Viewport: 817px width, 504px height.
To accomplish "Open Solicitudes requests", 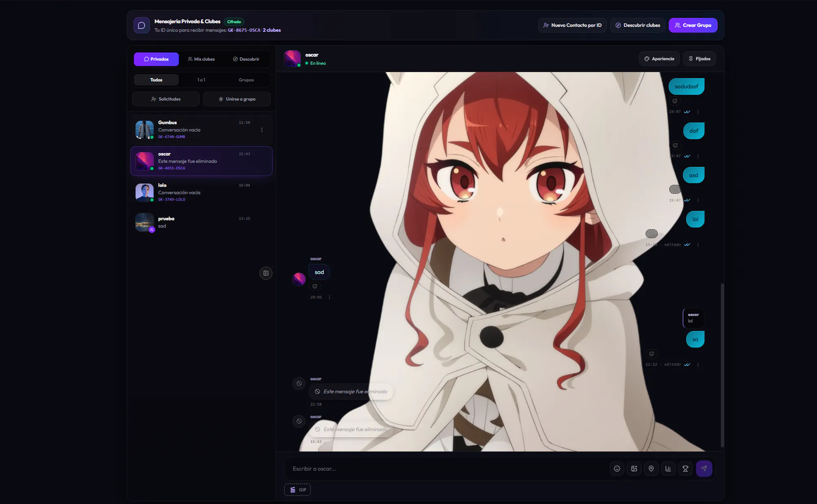I will [x=166, y=99].
